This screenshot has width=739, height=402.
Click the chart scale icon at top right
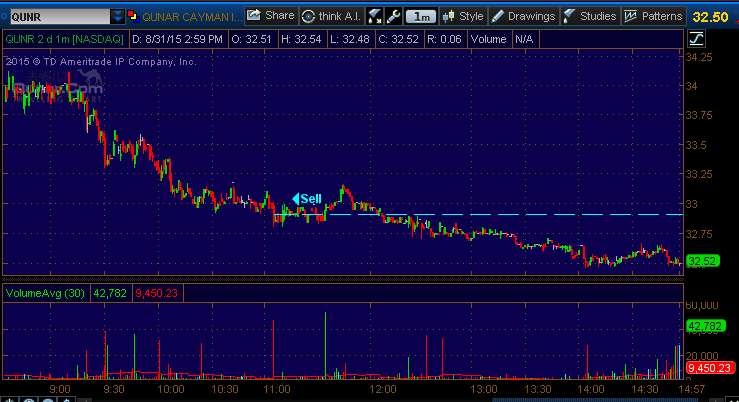pos(696,38)
